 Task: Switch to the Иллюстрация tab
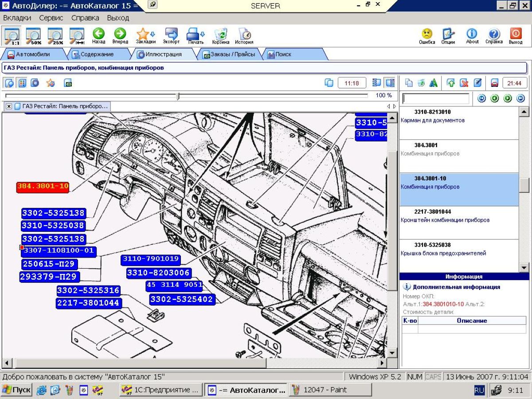(164, 54)
